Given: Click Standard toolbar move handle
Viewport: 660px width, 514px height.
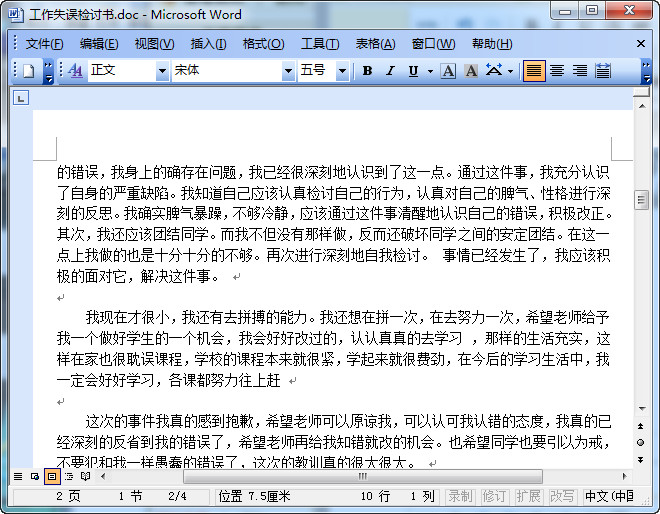Looking at the screenshot, I should (15, 71).
